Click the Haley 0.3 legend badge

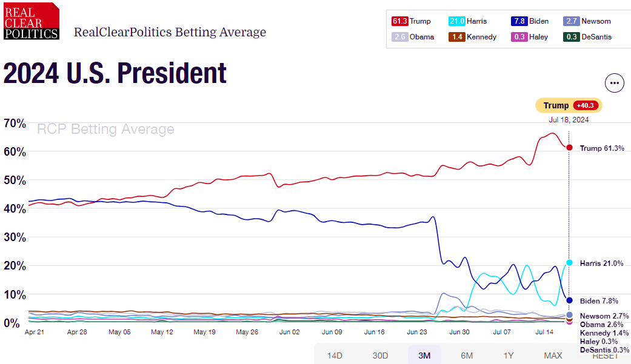[519, 37]
